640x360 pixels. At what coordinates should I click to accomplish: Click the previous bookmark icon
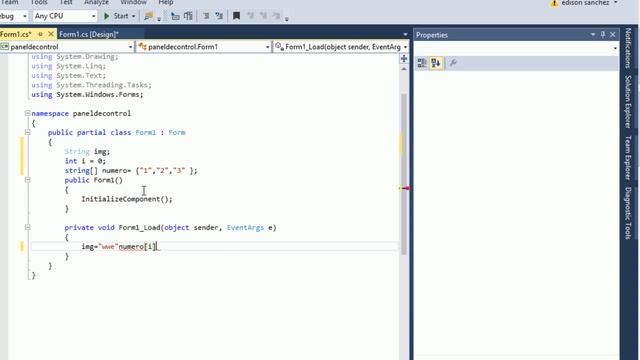250,16
